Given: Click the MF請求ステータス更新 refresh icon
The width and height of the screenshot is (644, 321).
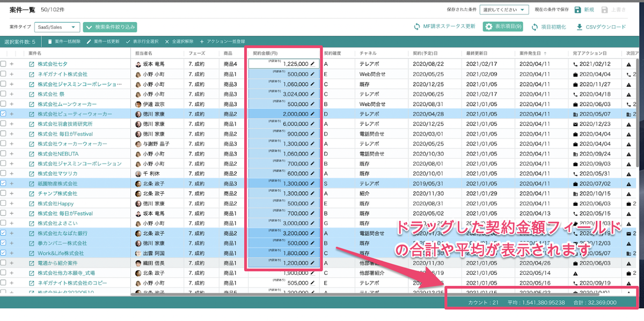Looking at the screenshot, I should pyautogui.click(x=416, y=27).
